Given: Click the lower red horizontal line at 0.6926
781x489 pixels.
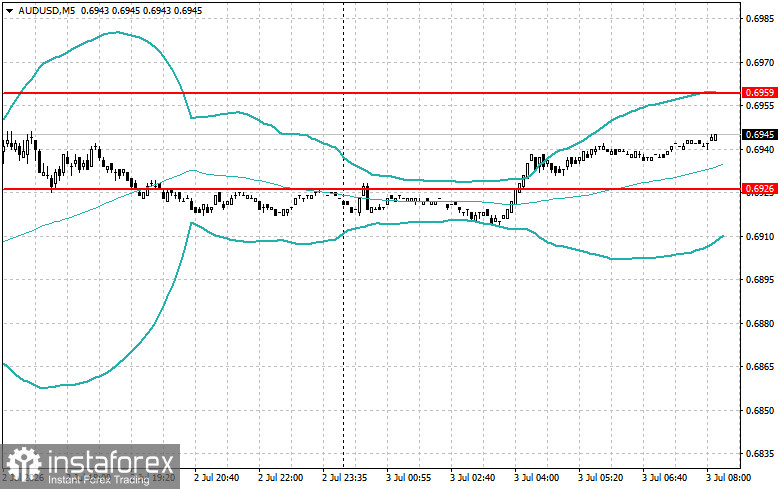Looking at the screenshot, I should (371, 189).
